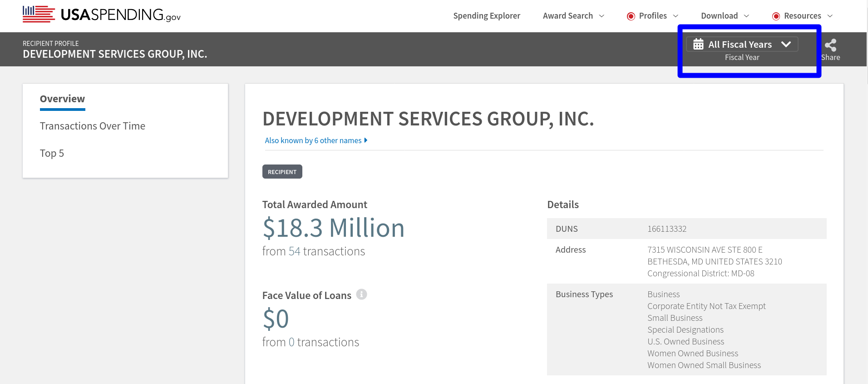Click the Share icon

pos(830,45)
